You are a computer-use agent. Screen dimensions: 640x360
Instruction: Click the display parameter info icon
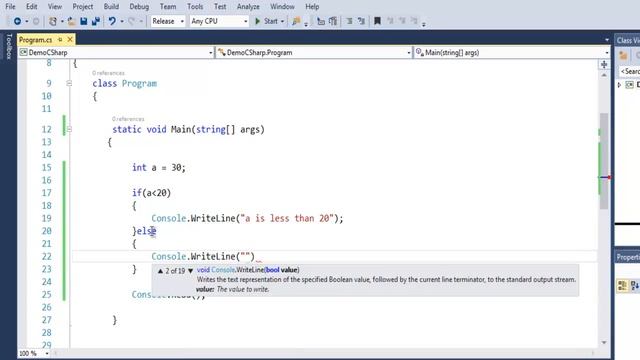pyautogui.click(x=333, y=21)
